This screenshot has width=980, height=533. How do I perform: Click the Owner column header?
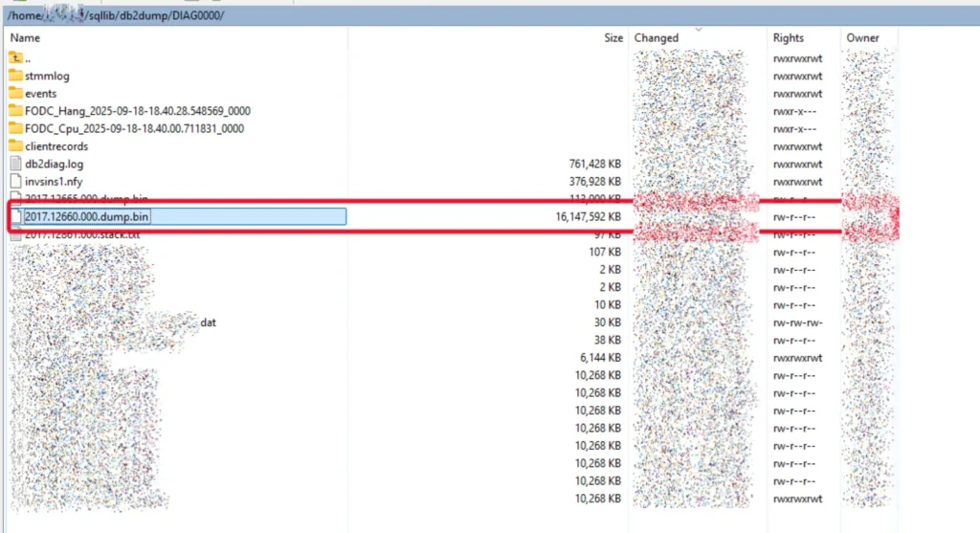tap(862, 38)
